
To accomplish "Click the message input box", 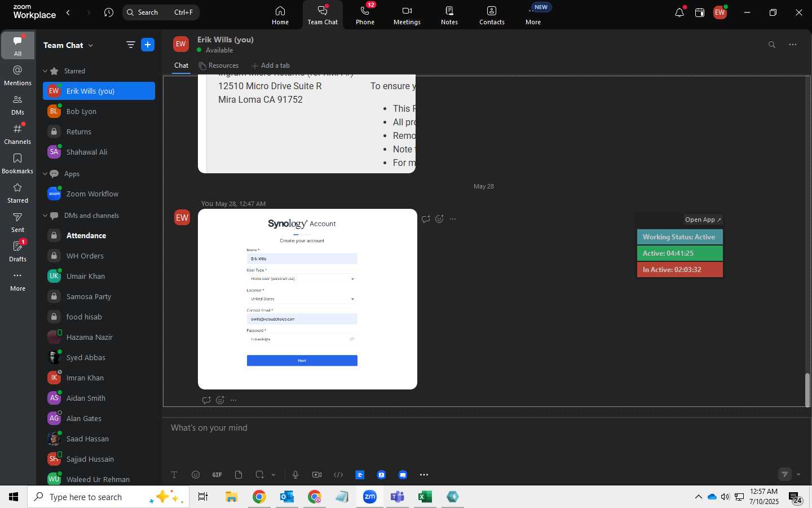I will (x=485, y=428).
